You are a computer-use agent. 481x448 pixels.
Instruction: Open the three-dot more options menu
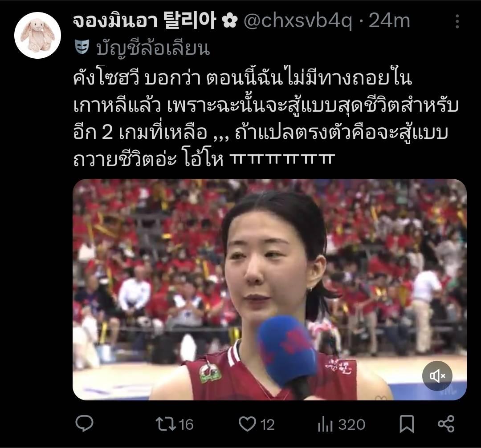(457, 21)
